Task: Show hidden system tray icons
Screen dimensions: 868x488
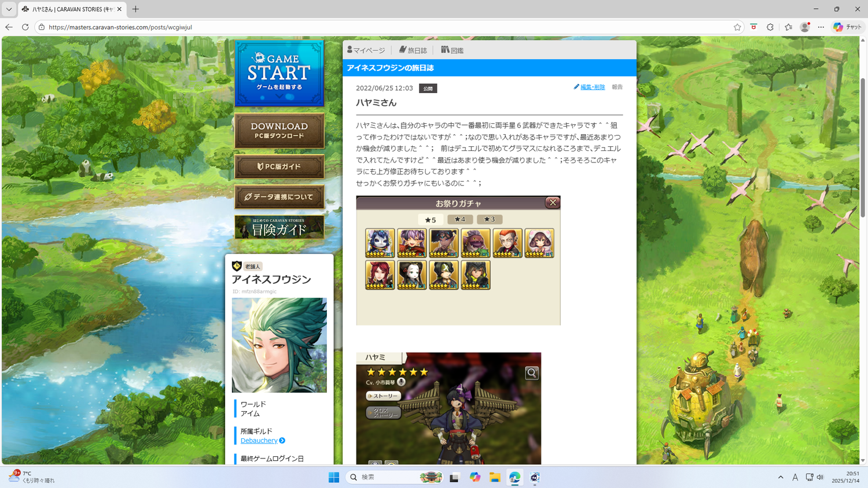Action: pos(781,477)
